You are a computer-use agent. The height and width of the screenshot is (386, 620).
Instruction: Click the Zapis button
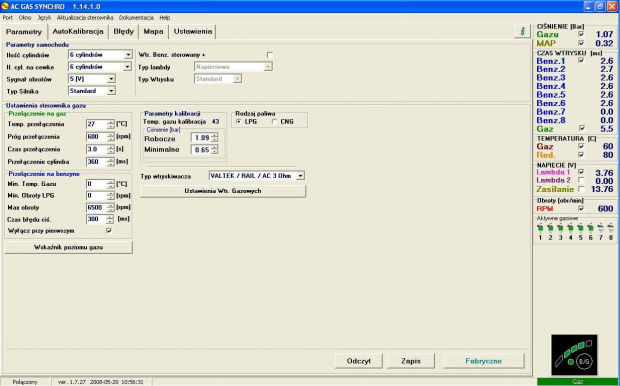pyautogui.click(x=411, y=361)
